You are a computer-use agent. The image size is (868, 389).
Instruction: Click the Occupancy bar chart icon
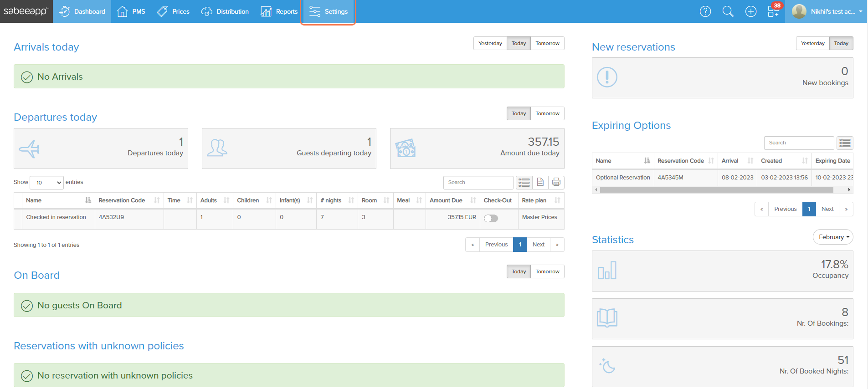607,271
